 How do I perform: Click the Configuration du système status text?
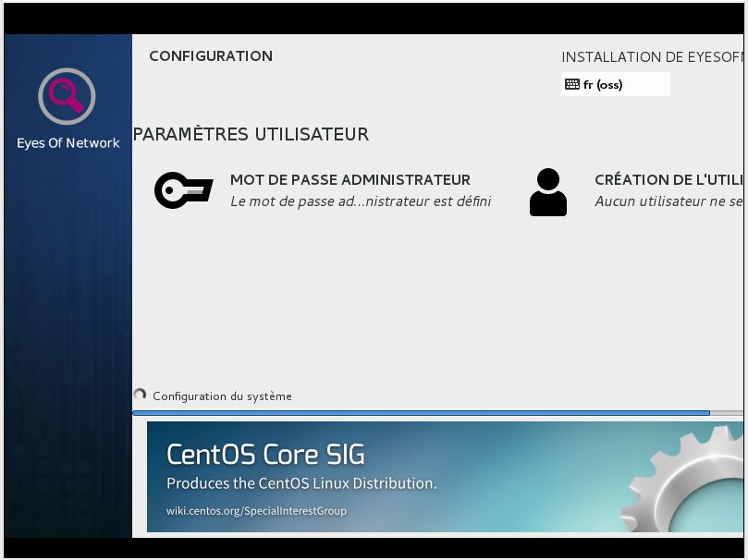pos(222,396)
